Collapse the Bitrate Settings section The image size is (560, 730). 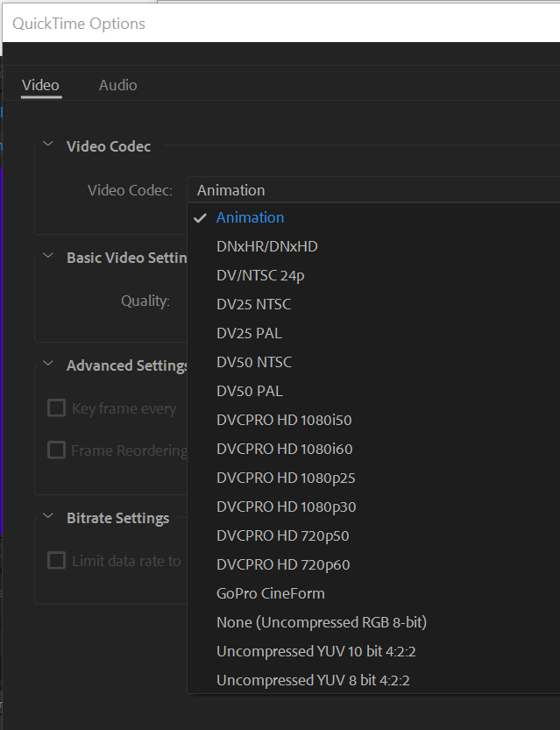tap(48, 516)
